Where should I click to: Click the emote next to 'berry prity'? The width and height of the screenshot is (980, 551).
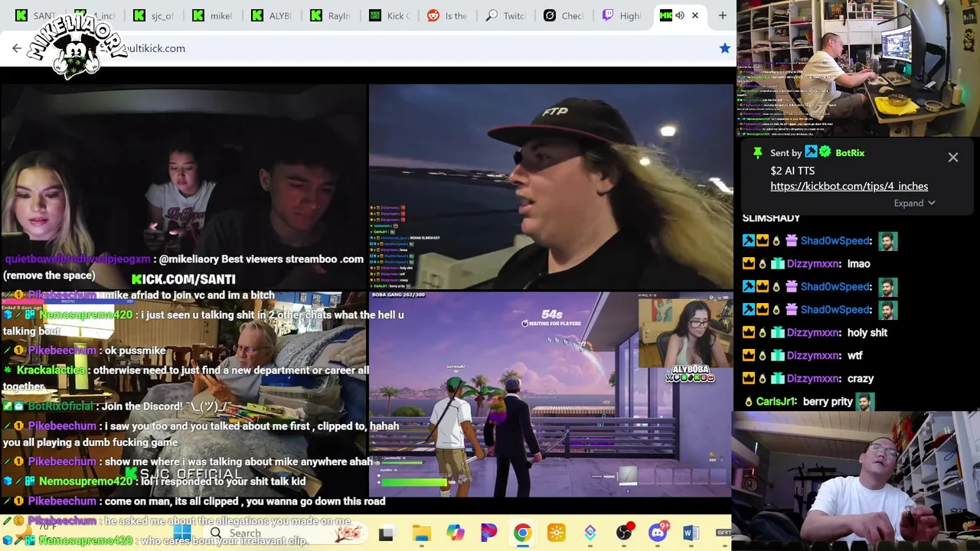click(x=864, y=402)
